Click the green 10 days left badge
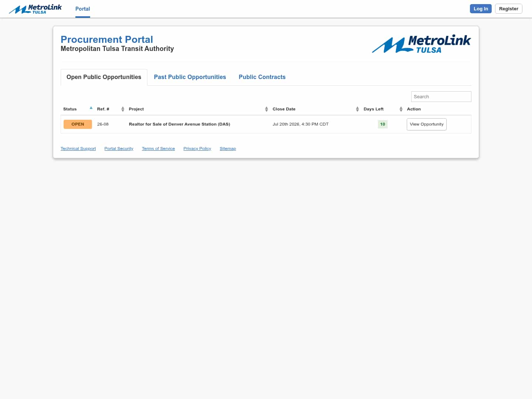This screenshot has width=532, height=399. pos(382,124)
